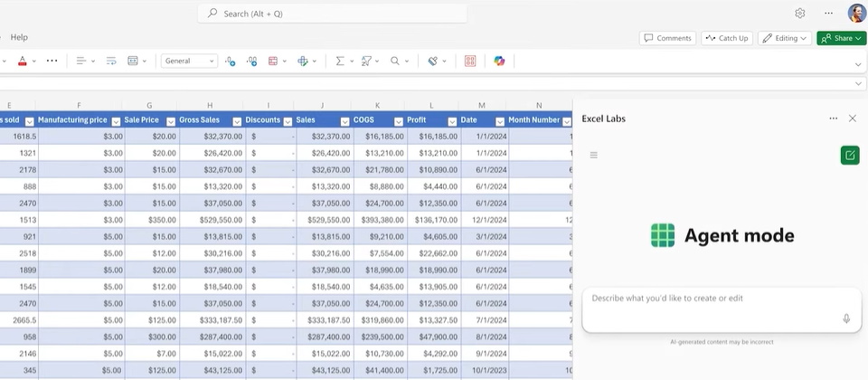Click the red Add-ins grid icon

tap(470, 61)
